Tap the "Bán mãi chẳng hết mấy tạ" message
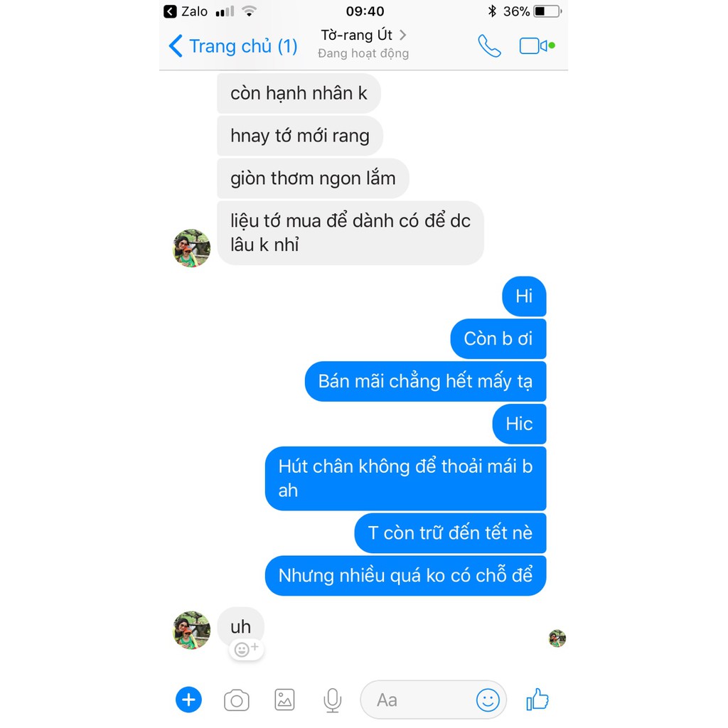 click(x=425, y=381)
